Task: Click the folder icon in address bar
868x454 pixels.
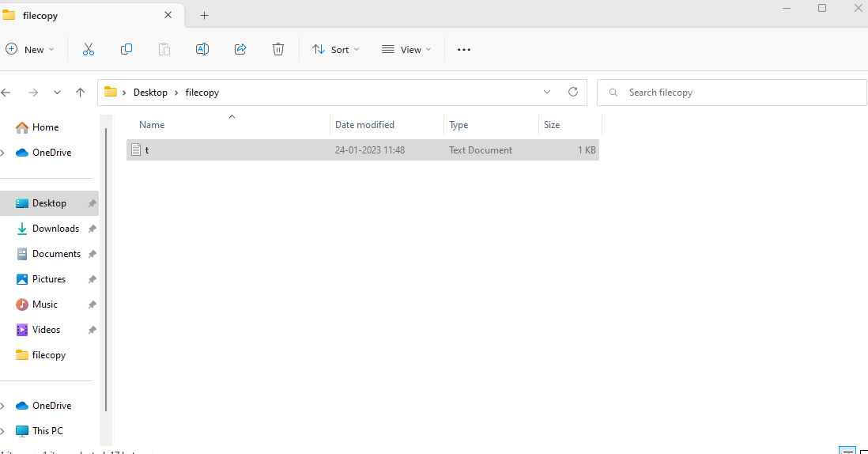Action: 111,92
